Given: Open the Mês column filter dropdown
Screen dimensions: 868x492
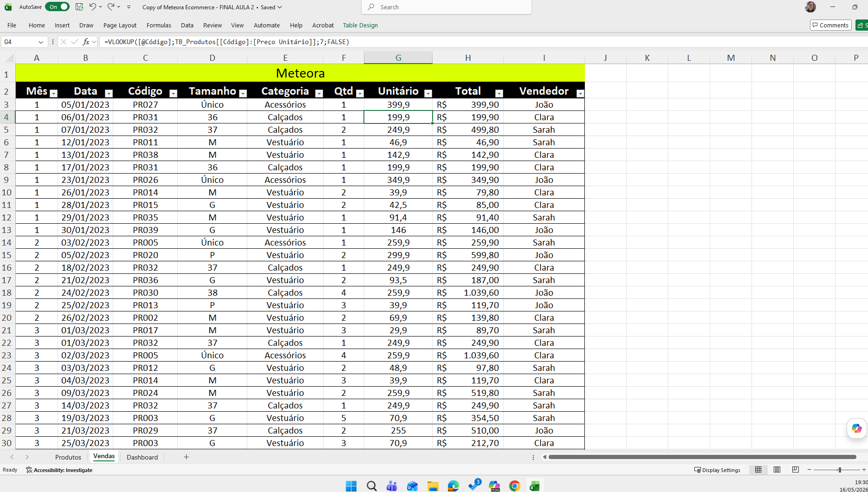Looking at the screenshot, I should [x=53, y=93].
